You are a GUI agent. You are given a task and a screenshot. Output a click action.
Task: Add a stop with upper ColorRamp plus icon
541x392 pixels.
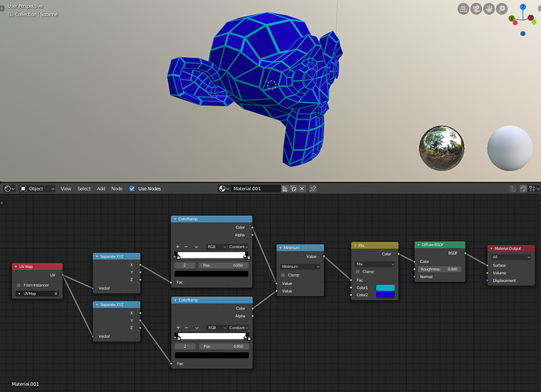(x=177, y=247)
